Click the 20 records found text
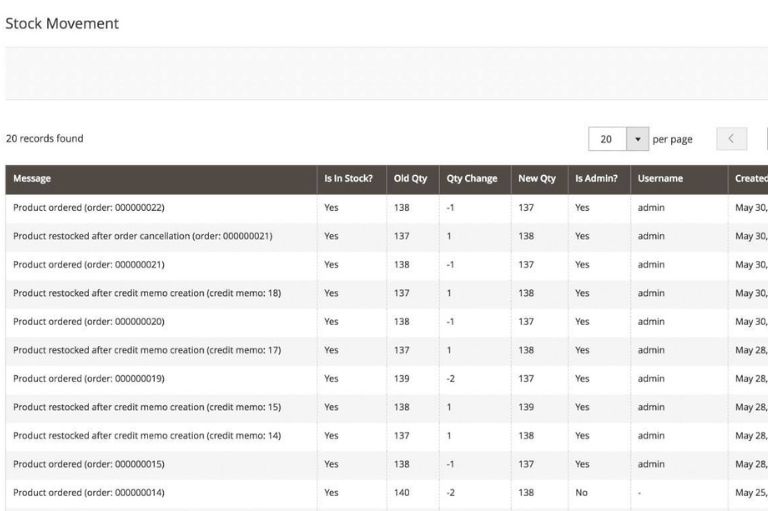This screenshot has width=768, height=511. click(x=45, y=139)
